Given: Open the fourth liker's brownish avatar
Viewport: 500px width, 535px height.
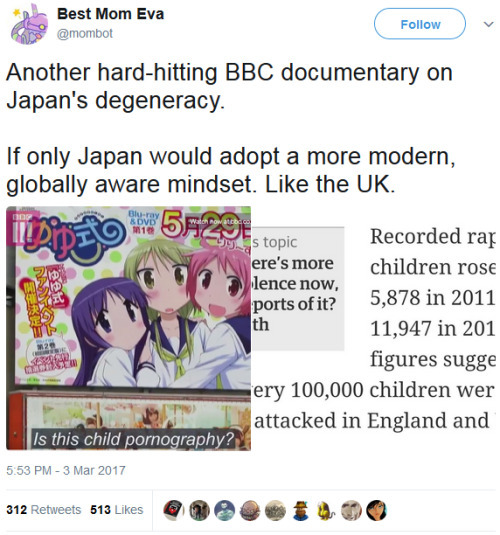Looking at the screenshot, I should coord(250,510).
